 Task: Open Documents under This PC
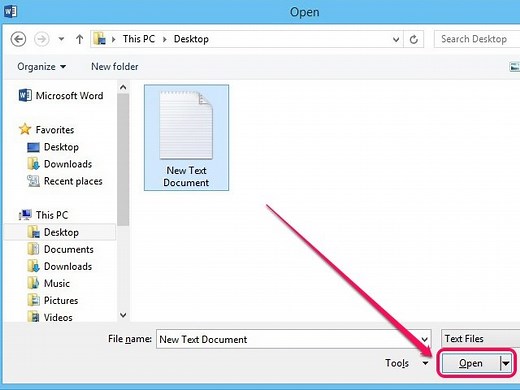pos(60,249)
